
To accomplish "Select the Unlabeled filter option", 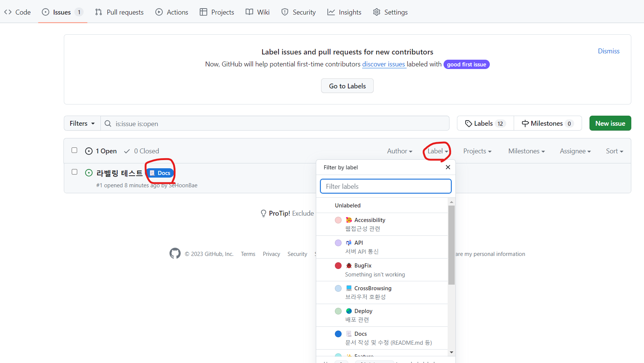I will point(382,205).
